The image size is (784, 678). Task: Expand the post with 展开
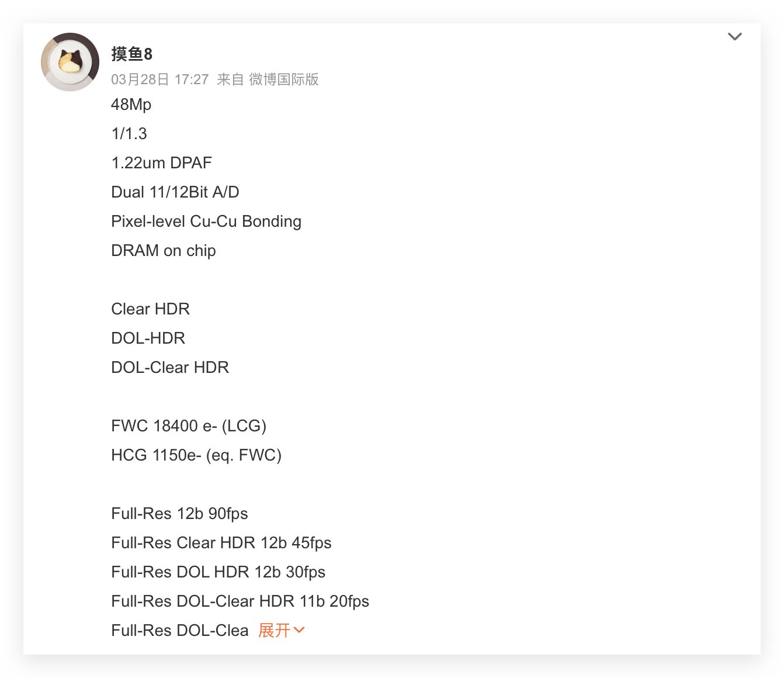275,630
